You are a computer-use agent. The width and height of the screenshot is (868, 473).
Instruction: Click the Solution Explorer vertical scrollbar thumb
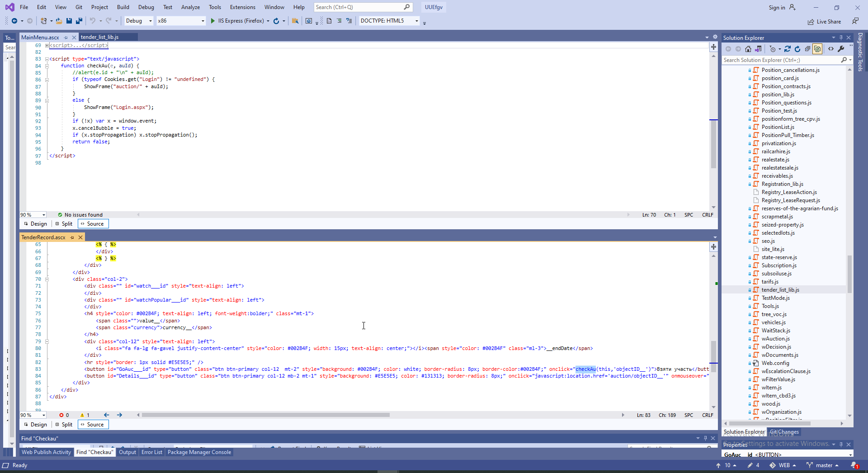point(849,273)
